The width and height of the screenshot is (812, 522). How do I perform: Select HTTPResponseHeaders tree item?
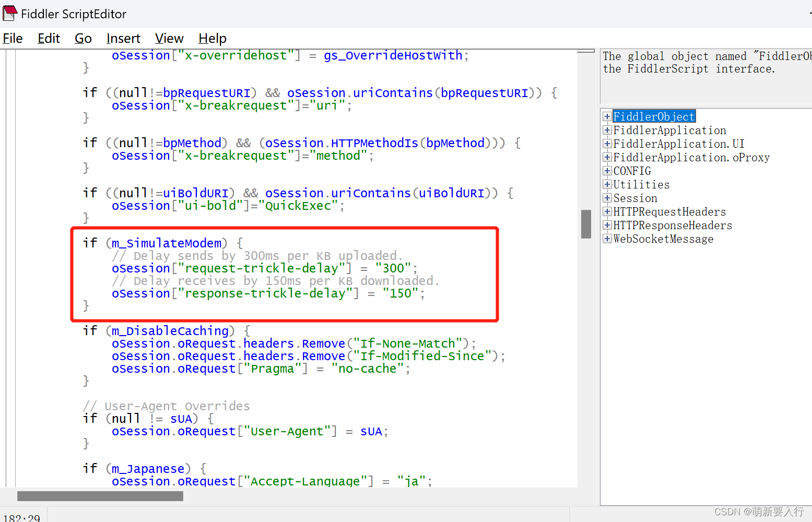[673, 226]
